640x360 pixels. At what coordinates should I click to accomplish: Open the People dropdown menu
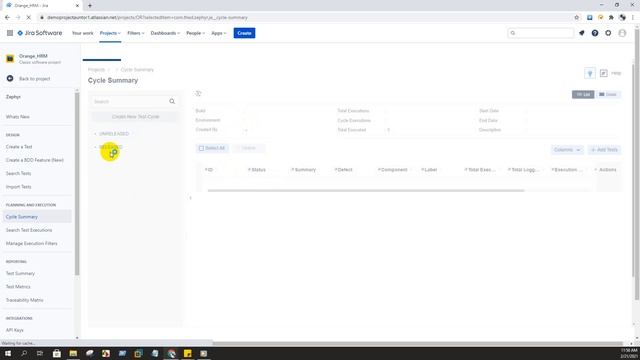click(x=195, y=33)
